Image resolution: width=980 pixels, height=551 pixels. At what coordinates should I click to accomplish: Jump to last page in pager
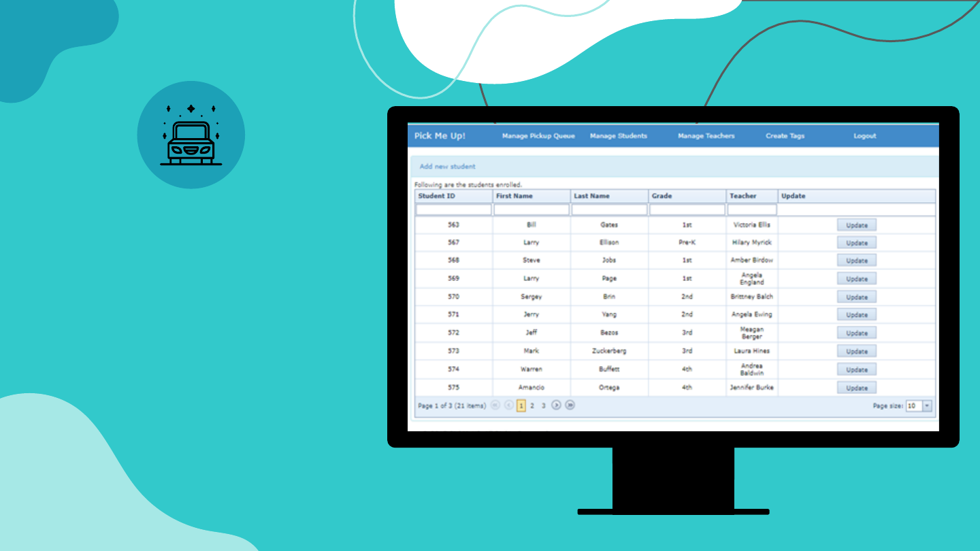(570, 405)
